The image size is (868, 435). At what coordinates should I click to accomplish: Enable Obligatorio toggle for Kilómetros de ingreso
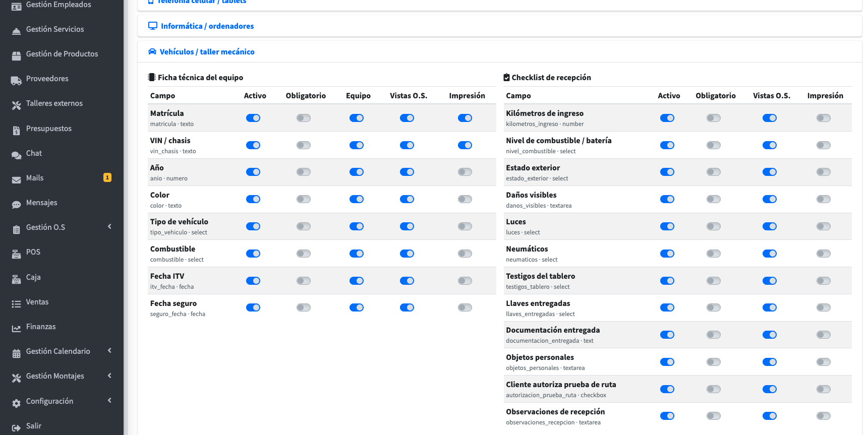pos(714,118)
